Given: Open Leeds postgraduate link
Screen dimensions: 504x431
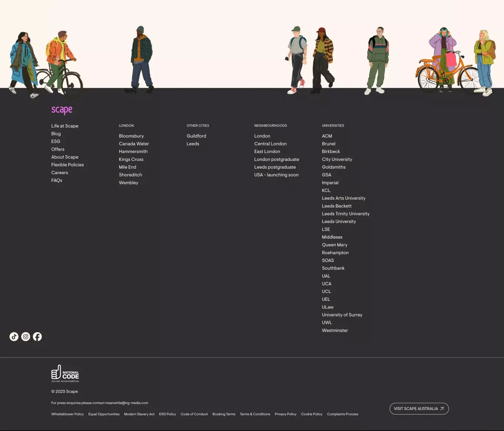Looking at the screenshot, I should (x=275, y=167).
